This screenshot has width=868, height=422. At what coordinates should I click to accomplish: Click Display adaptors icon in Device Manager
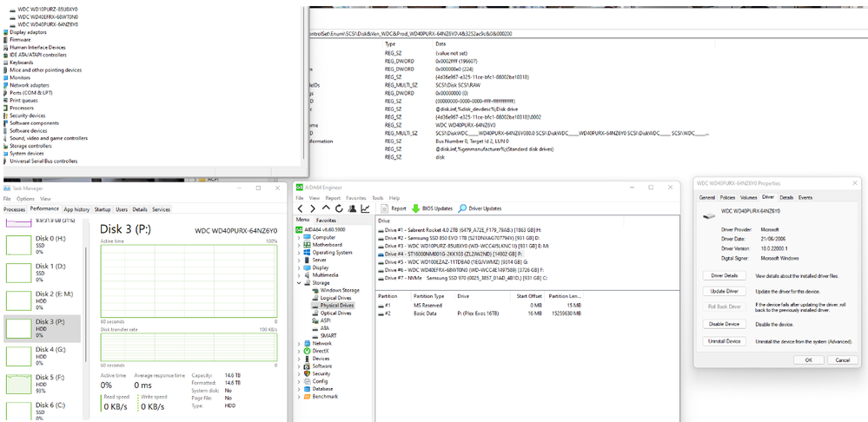click(6, 32)
